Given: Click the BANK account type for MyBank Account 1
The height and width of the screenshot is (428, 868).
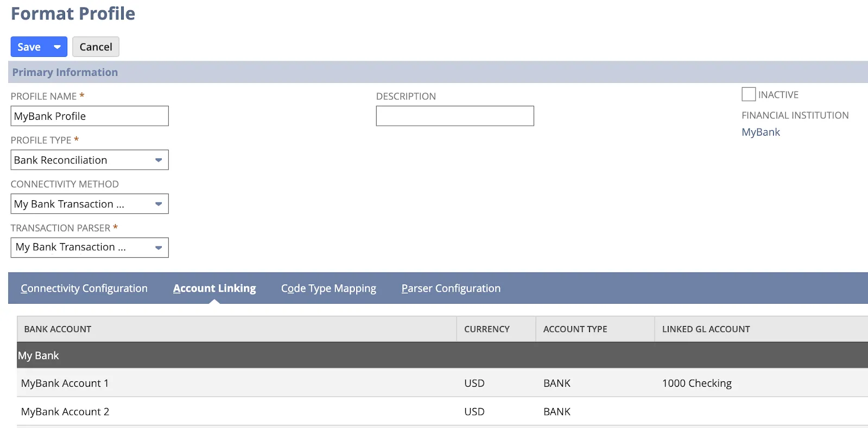Looking at the screenshot, I should click(x=557, y=384).
